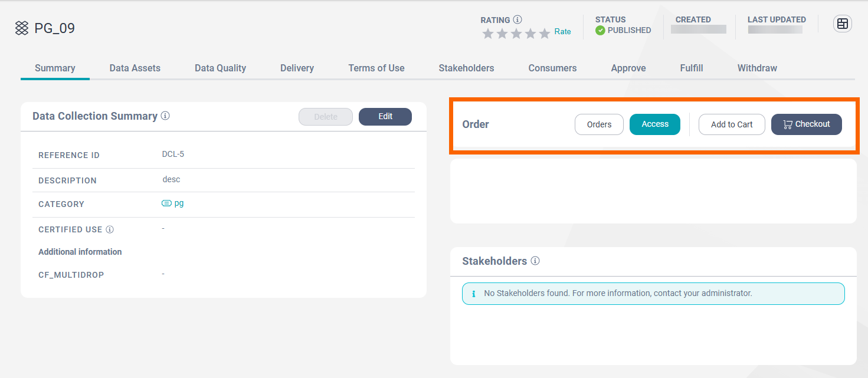Image resolution: width=868 pixels, height=378 pixels.
Task: Click the disabled Delete button
Action: click(326, 117)
